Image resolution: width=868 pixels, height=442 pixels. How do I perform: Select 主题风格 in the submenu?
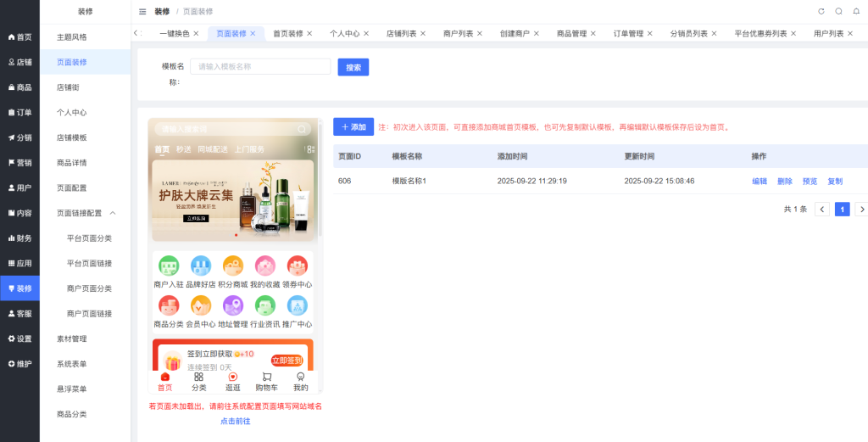(86, 37)
